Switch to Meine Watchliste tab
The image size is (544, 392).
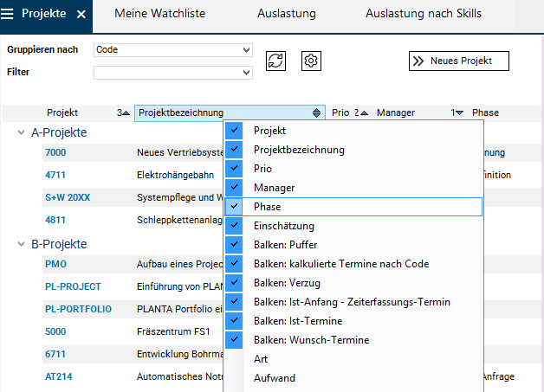coord(160,14)
